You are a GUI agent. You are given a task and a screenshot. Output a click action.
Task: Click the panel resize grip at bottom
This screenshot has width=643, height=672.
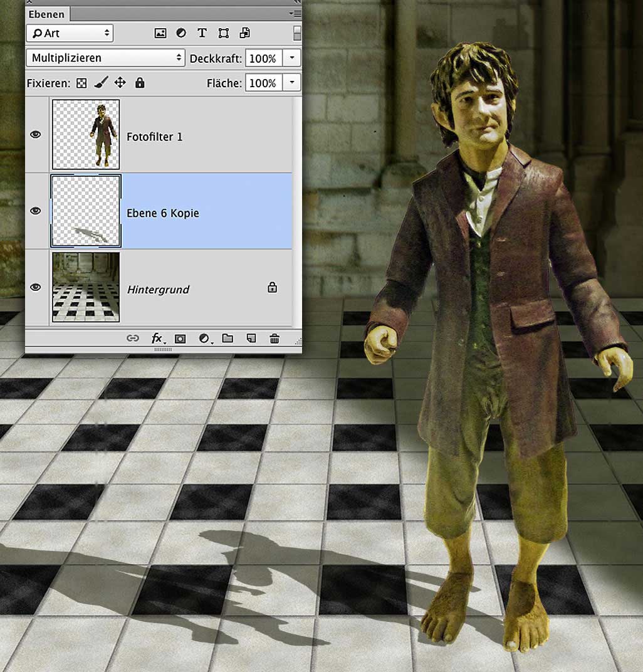coord(163,350)
